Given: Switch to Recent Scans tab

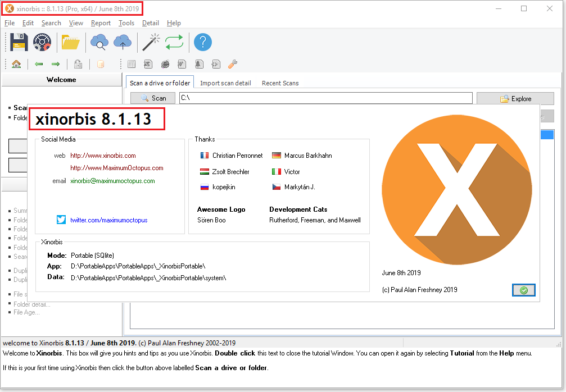Looking at the screenshot, I should point(280,83).
